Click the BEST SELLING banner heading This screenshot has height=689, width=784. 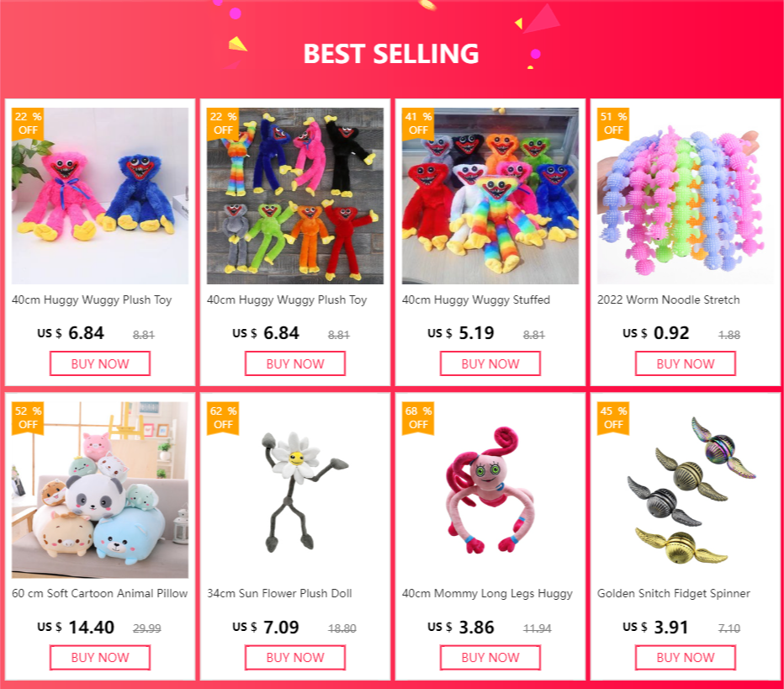[x=391, y=54]
